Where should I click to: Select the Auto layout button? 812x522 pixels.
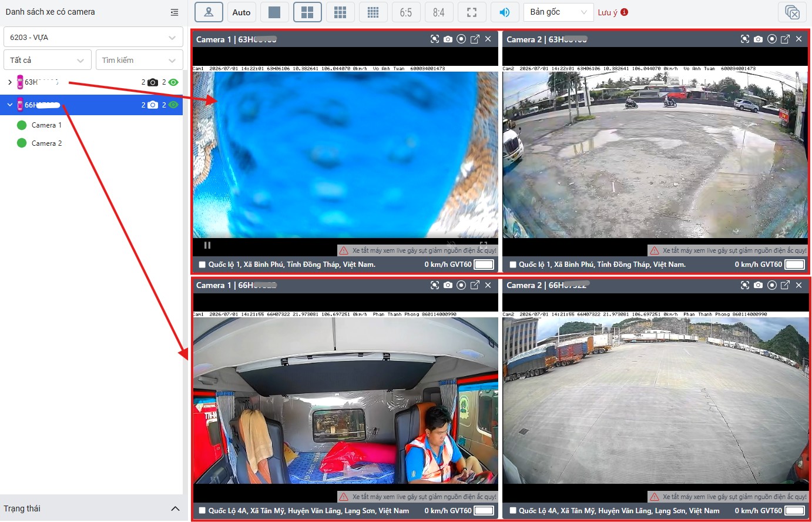[241, 12]
